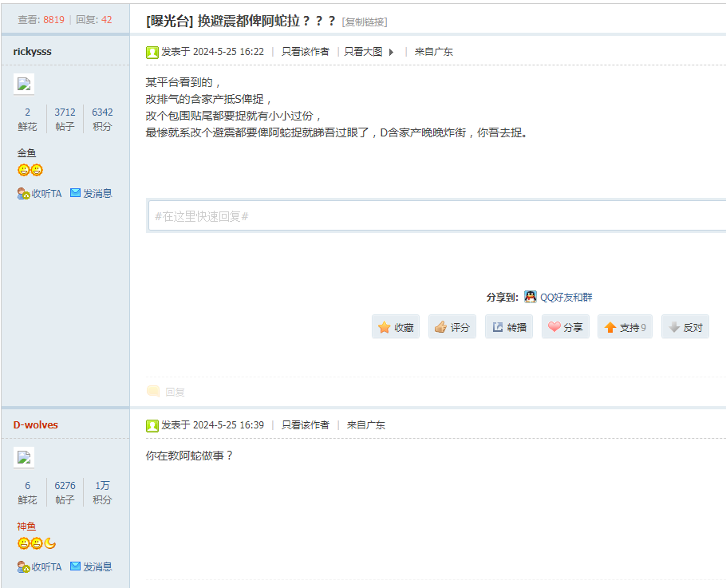Downvote the post with 反对 button
This screenshot has width=726, height=588.
pos(685,327)
